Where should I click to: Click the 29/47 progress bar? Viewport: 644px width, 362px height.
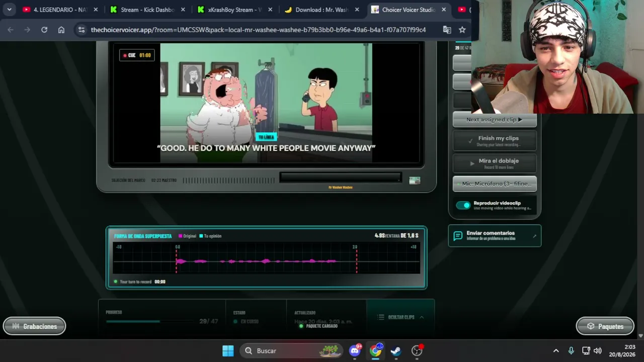(149, 321)
